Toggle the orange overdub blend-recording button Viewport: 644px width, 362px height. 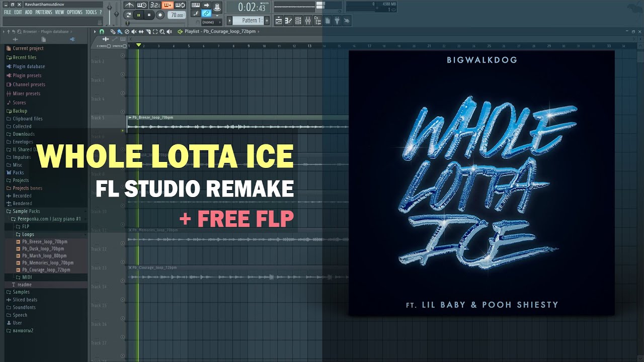pos(168,5)
